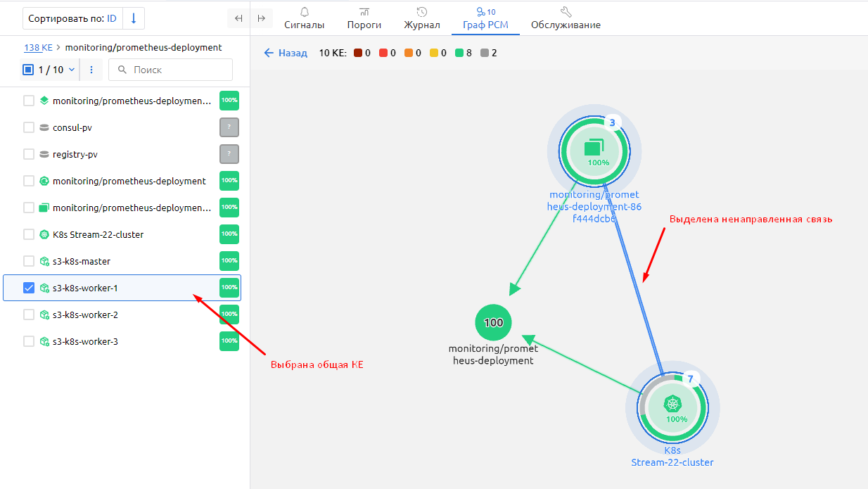Screen dimensions: 868x489
Task: Tick the K8s Stream-22-cluster checkbox
Action: pyautogui.click(x=29, y=234)
